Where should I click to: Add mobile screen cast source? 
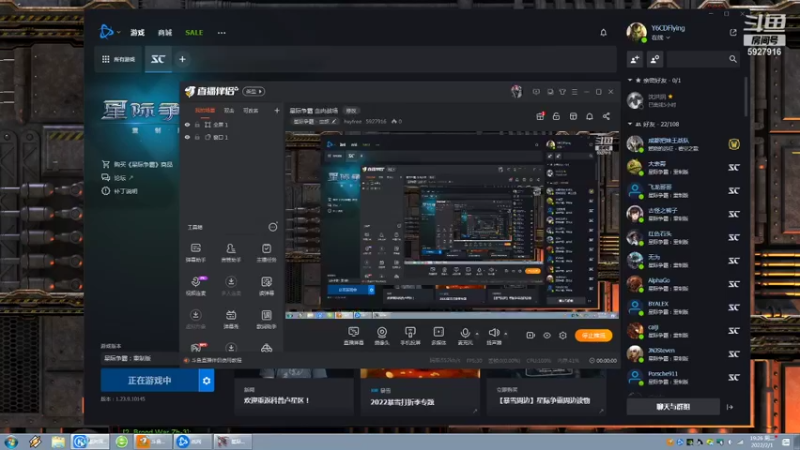tap(410, 336)
